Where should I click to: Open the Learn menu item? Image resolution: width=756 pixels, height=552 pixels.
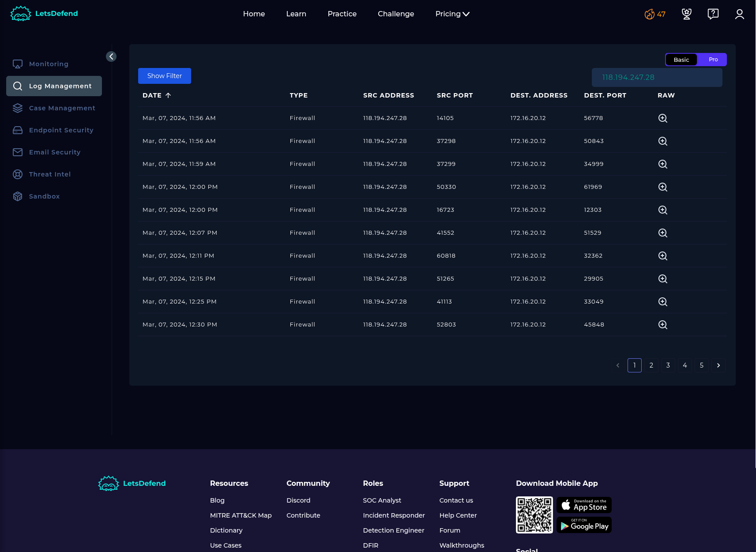pyautogui.click(x=296, y=14)
